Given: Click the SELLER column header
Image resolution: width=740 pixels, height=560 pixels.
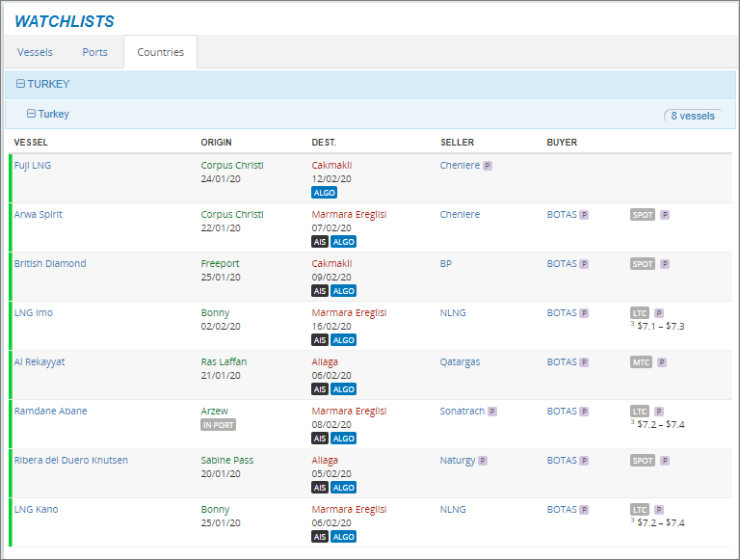Looking at the screenshot, I should click(457, 142).
